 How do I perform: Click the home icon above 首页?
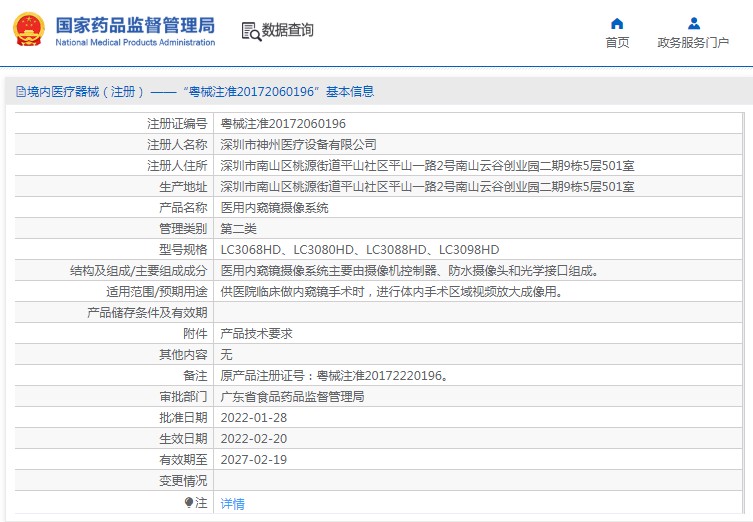[617, 23]
